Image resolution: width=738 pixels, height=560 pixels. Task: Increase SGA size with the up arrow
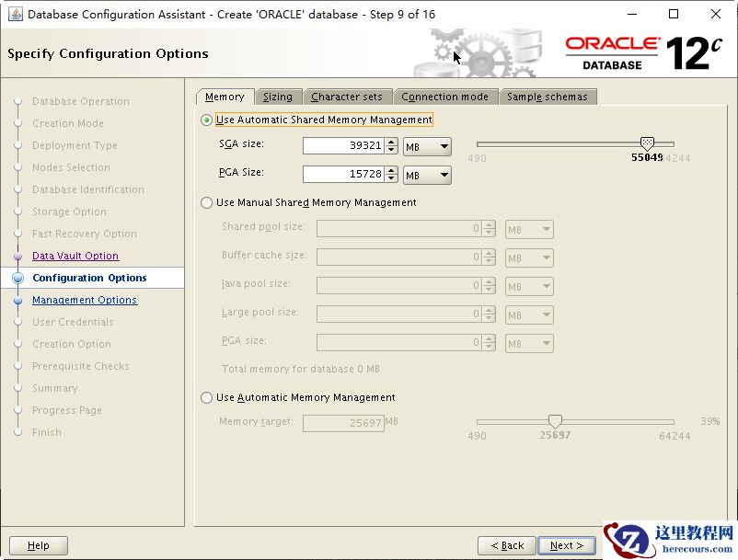pos(392,142)
